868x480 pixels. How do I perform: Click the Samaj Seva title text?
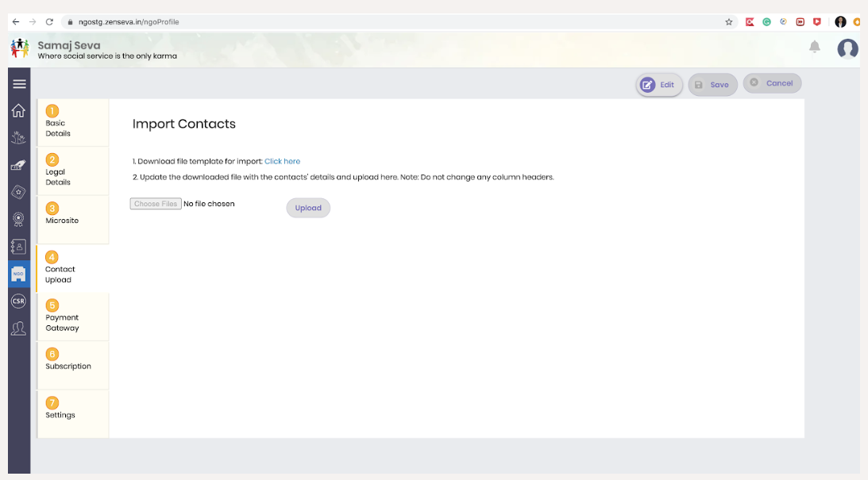69,45
